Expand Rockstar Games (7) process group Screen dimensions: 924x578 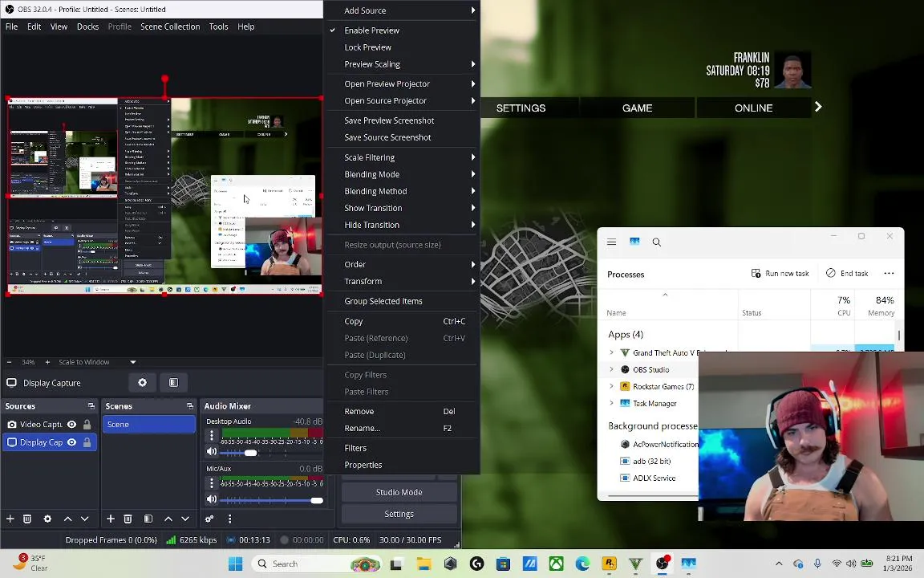[x=611, y=387]
